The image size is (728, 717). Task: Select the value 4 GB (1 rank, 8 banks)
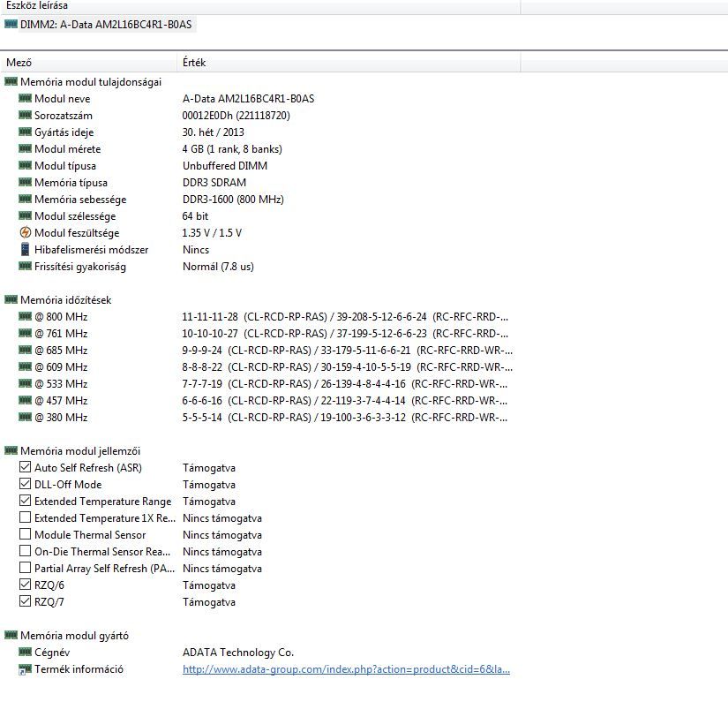[x=232, y=148]
